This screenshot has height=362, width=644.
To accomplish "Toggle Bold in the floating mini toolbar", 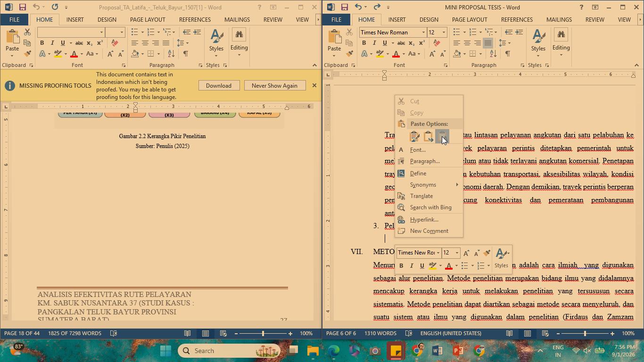I will pos(401,266).
